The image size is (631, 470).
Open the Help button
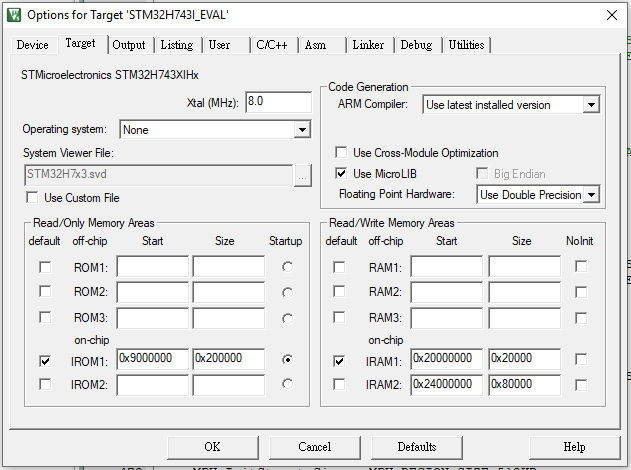pyautogui.click(x=574, y=447)
